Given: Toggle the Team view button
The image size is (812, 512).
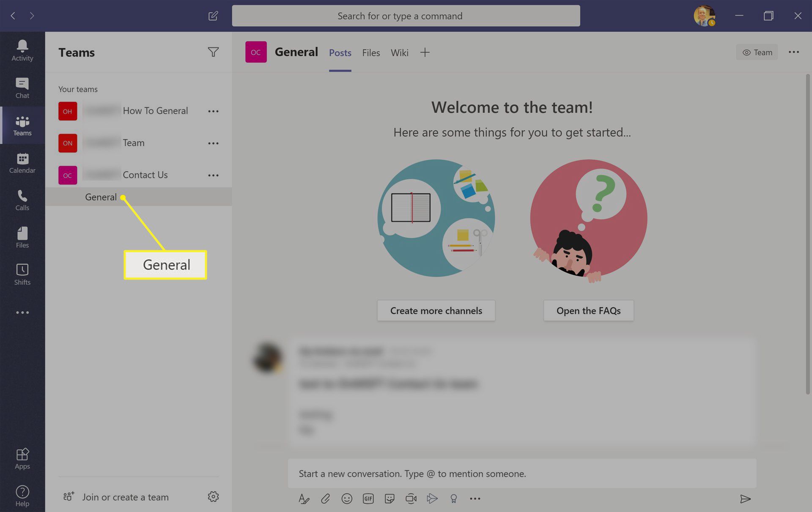Looking at the screenshot, I should coord(758,52).
